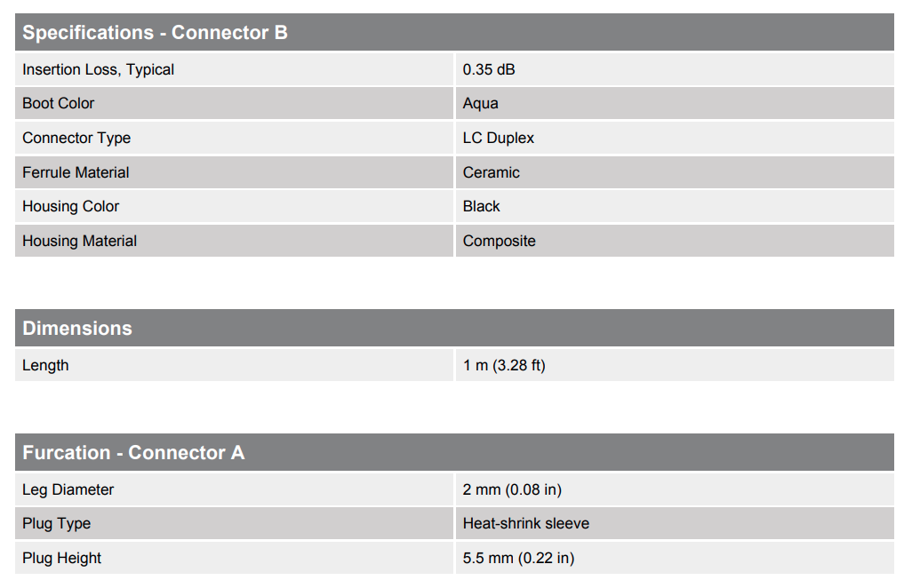Image resolution: width=904 pixels, height=588 pixels.
Task: Click the Ceramic value cell
Action: pyautogui.click(x=675, y=172)
